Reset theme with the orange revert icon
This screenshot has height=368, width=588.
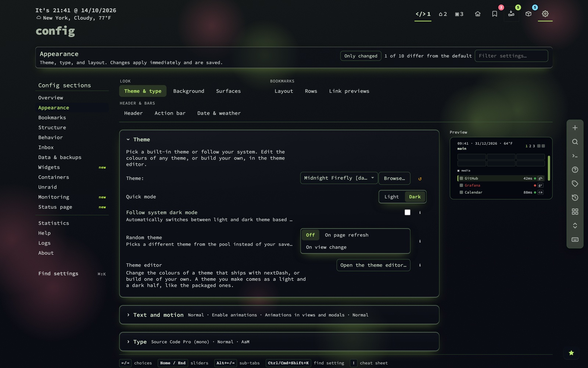[x=420, y=179]
